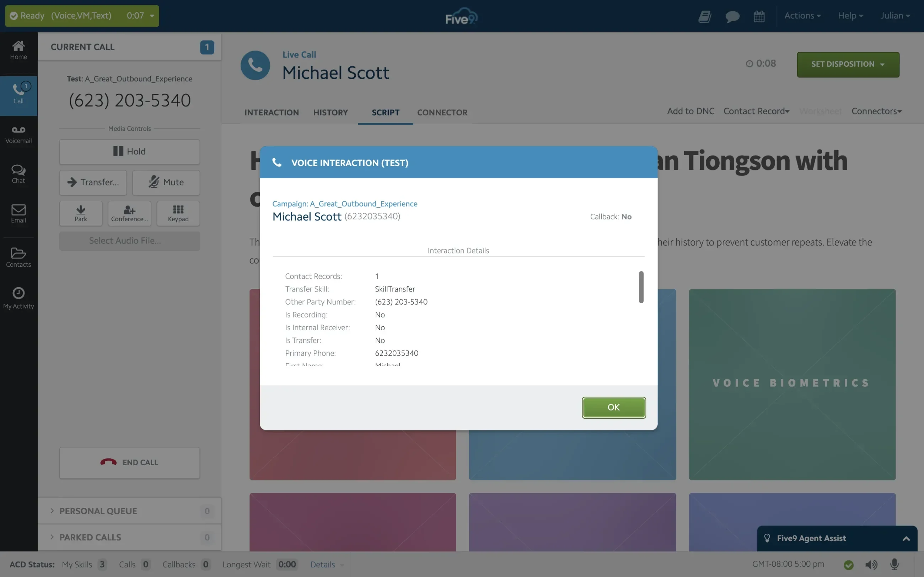This screenshot has width=924, height=577.
Task: Expand the Five9 Agent Assist panel
Action: pyautogui.click(x=906, y=538)
